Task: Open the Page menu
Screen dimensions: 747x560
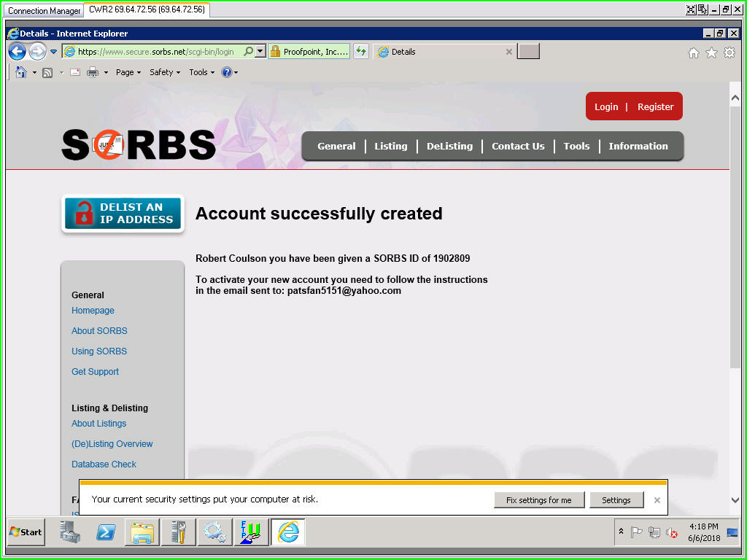Action: point(128,72)
